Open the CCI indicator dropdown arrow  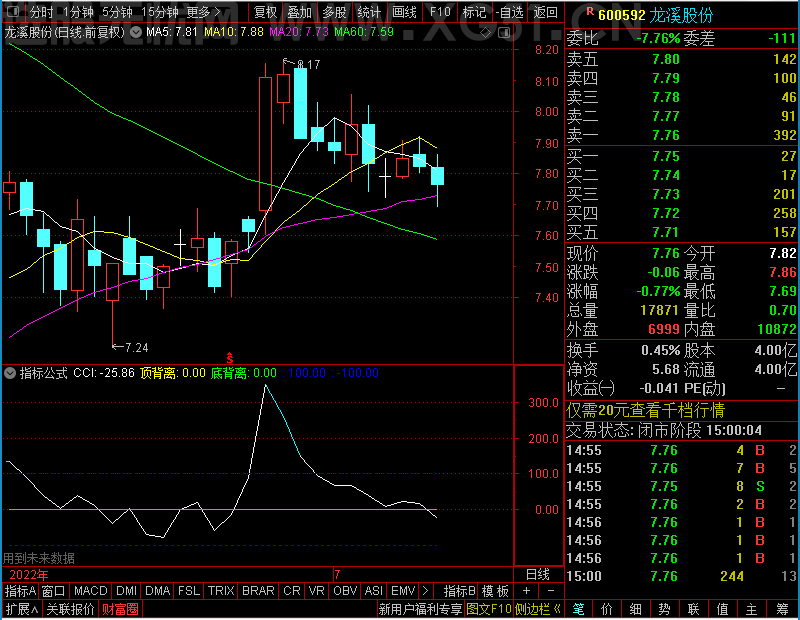point(10,373)
